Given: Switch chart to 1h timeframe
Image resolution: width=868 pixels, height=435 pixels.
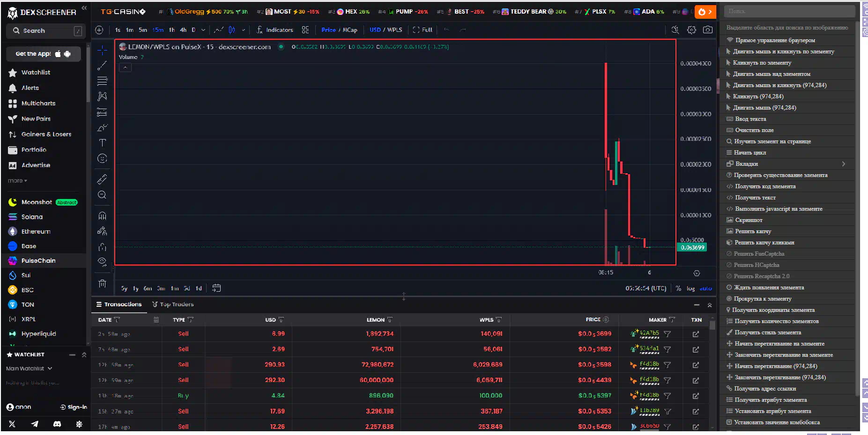Looking at the screenshot, I should point(172,30).
